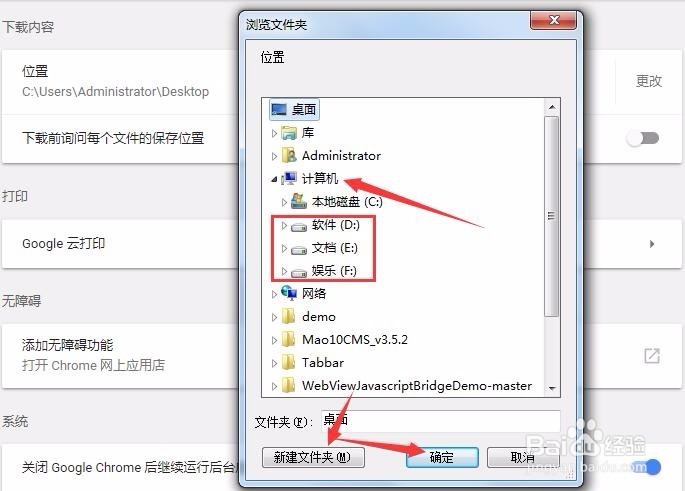Select the 软件 (D:) drive icon

pyautogui.click(x=299, y=226)
